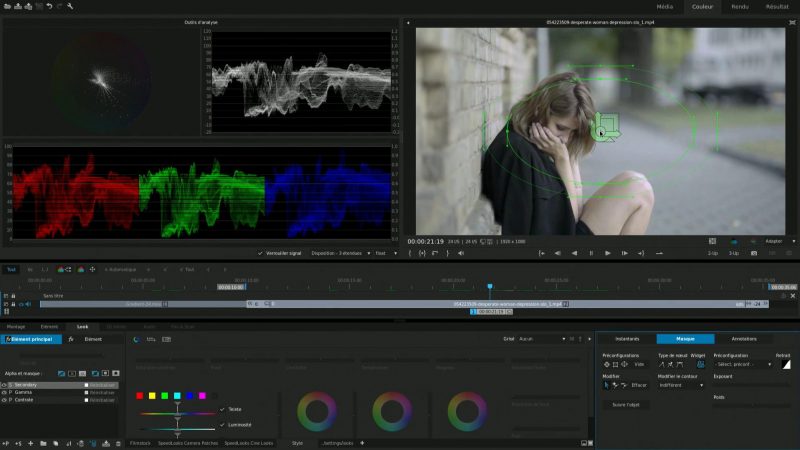The height and width of the screenshot is (450, 800).
Task: Open the Adapter zoom dropdown
Action: pos(779,241)
